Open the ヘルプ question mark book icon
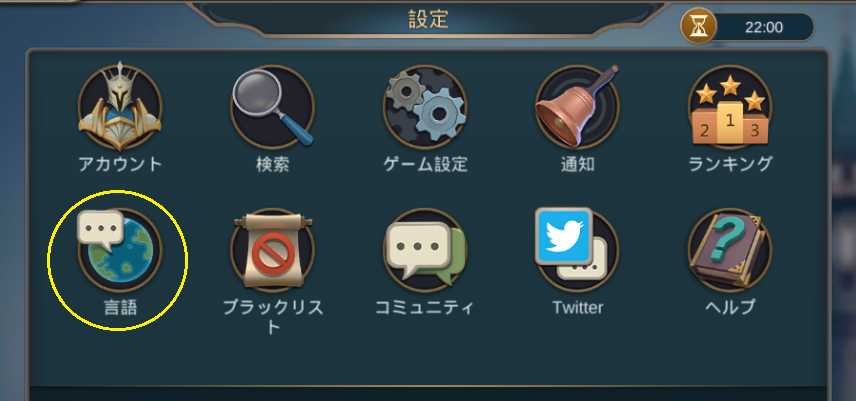Viewport: 856px width, 401px height. [x=730, y=250]
